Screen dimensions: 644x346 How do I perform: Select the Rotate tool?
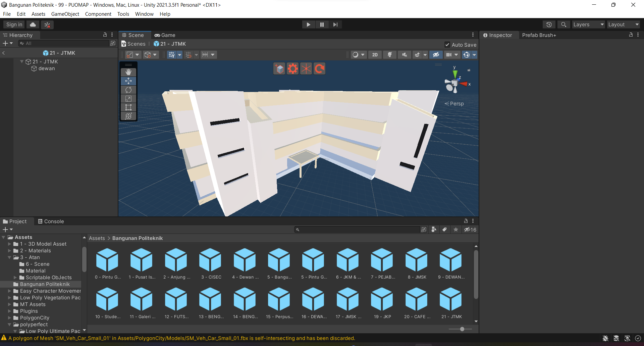[128, 90]
